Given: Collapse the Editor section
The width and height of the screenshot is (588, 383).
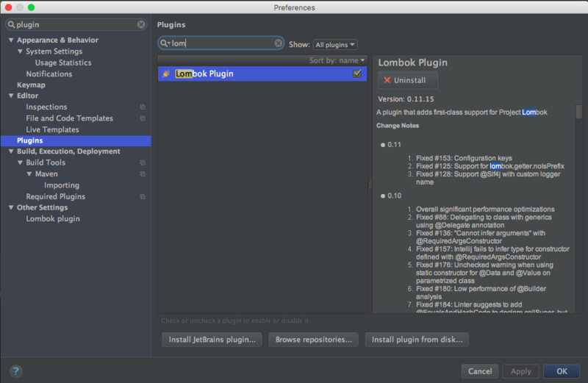Looking at the screenshot, I should click(x=11, y=96).
